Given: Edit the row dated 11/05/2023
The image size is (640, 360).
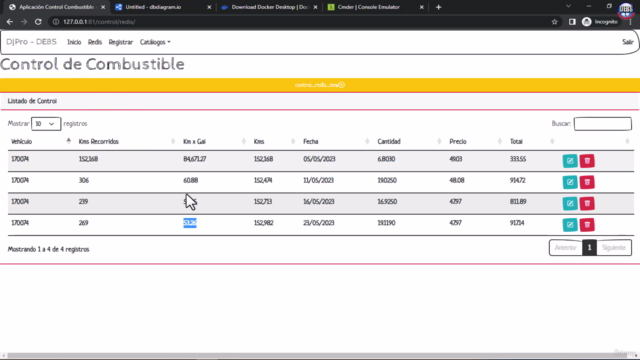Looking at the screenshot, I should coord(570,182).
